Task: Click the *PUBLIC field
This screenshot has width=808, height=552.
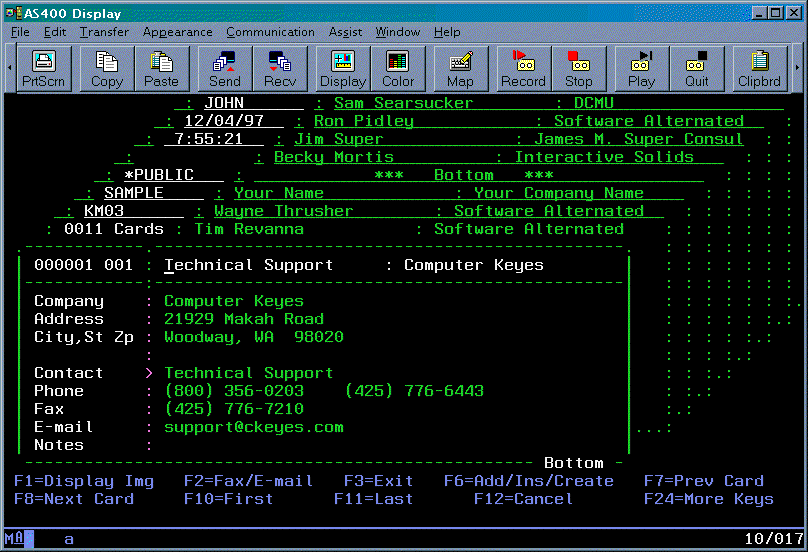Action: tap(174, 175)
